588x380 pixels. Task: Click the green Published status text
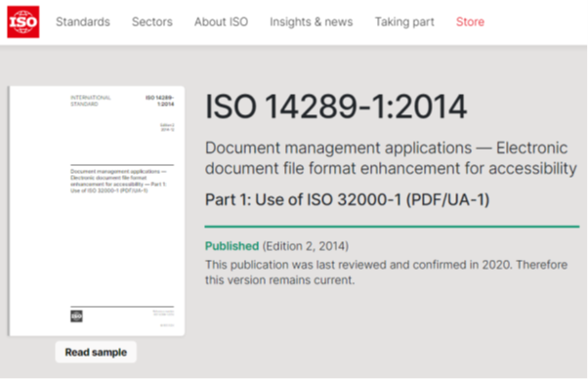coord(231,246)
